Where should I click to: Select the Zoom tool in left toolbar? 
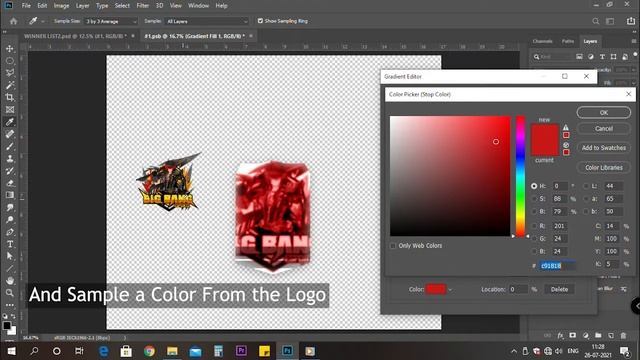click(x=10, y=293)
